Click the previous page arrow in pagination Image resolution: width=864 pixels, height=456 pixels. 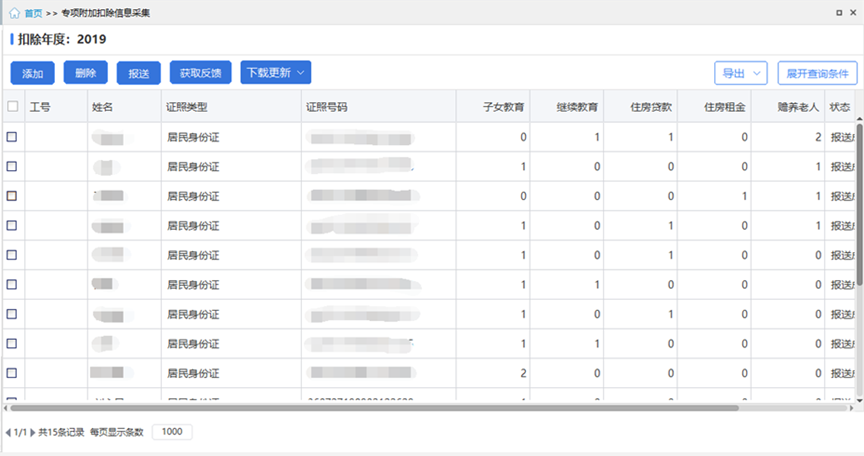[8, 432]
